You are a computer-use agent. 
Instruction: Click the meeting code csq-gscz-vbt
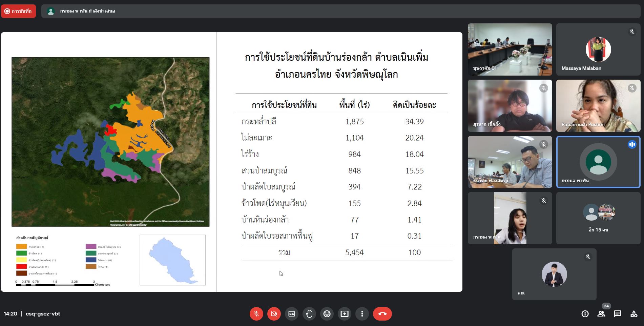pyautogui.click(x=43, y=314)
